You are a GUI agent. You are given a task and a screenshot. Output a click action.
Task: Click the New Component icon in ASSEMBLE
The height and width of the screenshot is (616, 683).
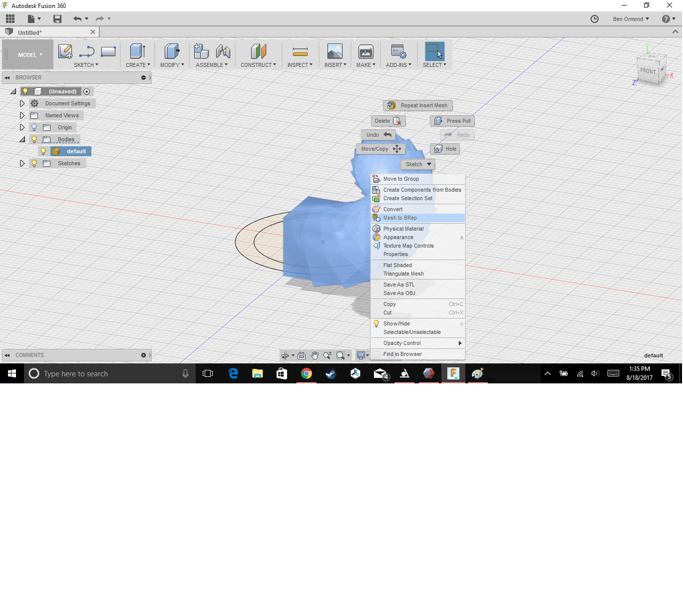(x=201, y=51)
